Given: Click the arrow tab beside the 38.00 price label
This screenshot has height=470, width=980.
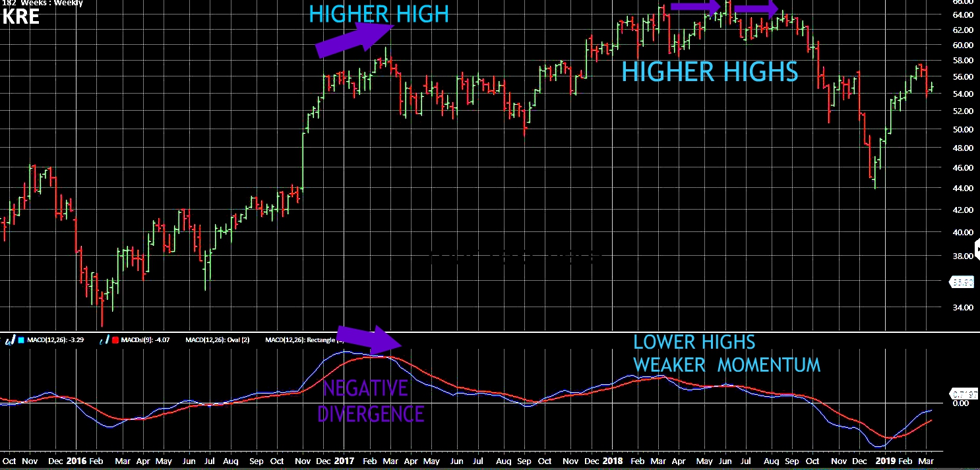Looking at the screenshot, I should pyautogui.click(x=977, y=249).
